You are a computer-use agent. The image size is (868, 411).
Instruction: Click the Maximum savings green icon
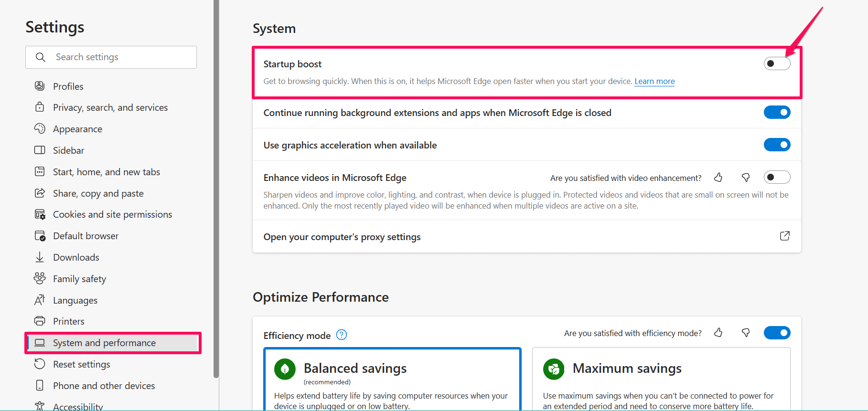click(x=554, y=369)
